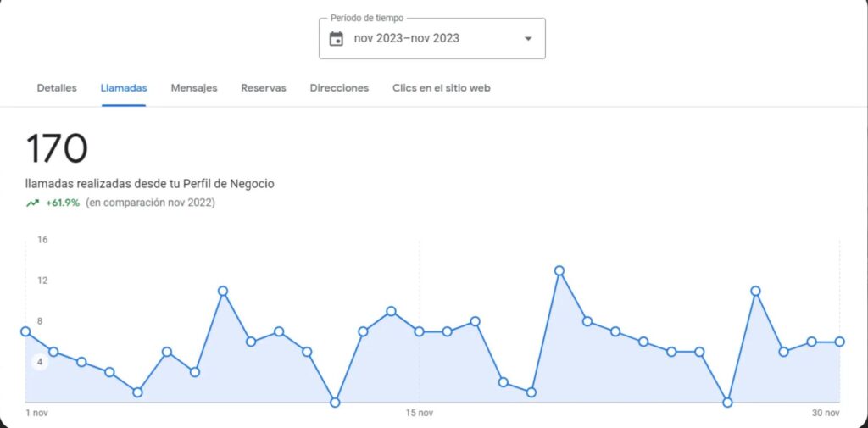This screenshot has height=428, width=868.
Task: Select the Llamadas tab
Action: click(124, 88)
